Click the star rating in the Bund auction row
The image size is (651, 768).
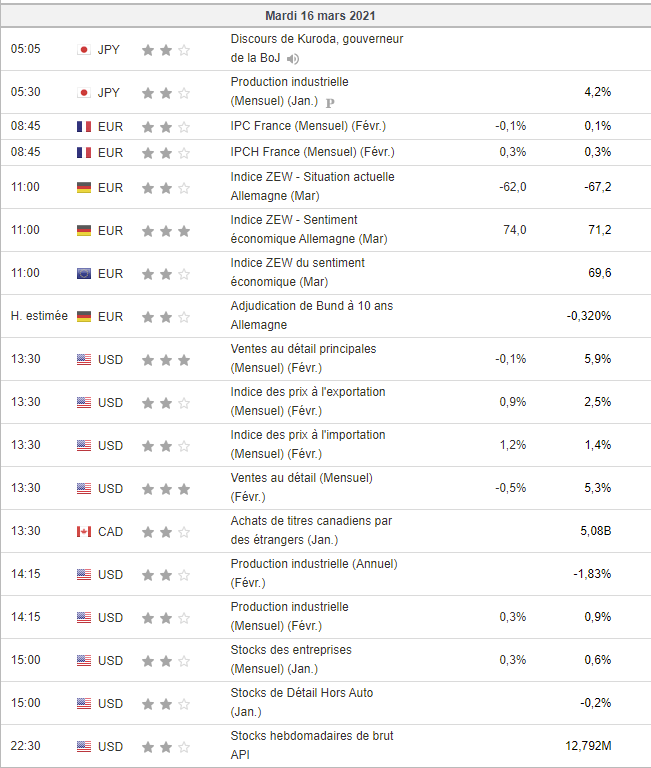pyautogui.click(x=166, y=316)
